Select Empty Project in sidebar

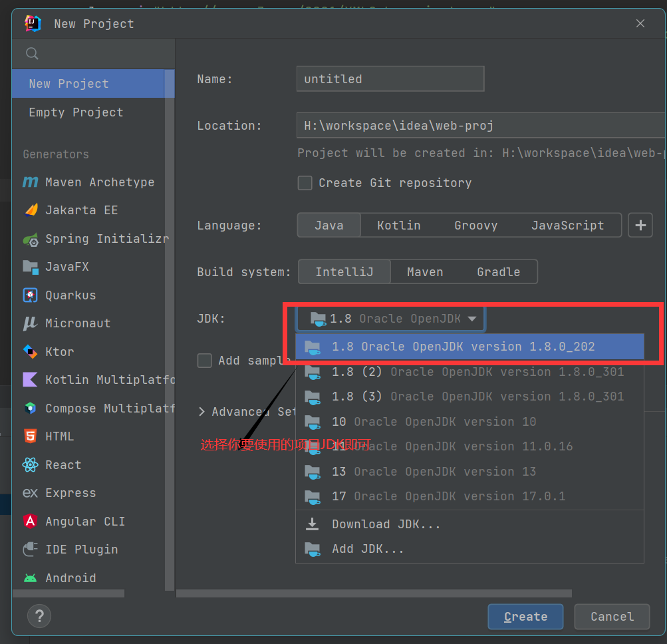[88, 112]
